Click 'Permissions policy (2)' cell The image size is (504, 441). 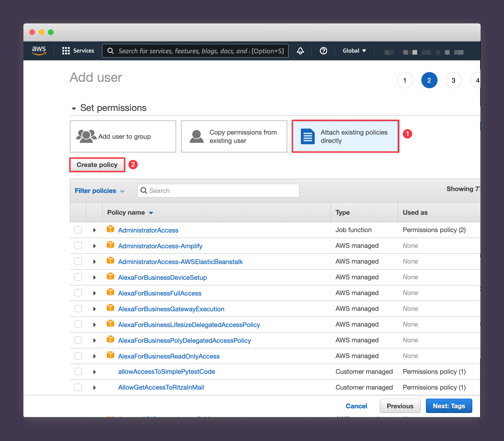(434, 230)
